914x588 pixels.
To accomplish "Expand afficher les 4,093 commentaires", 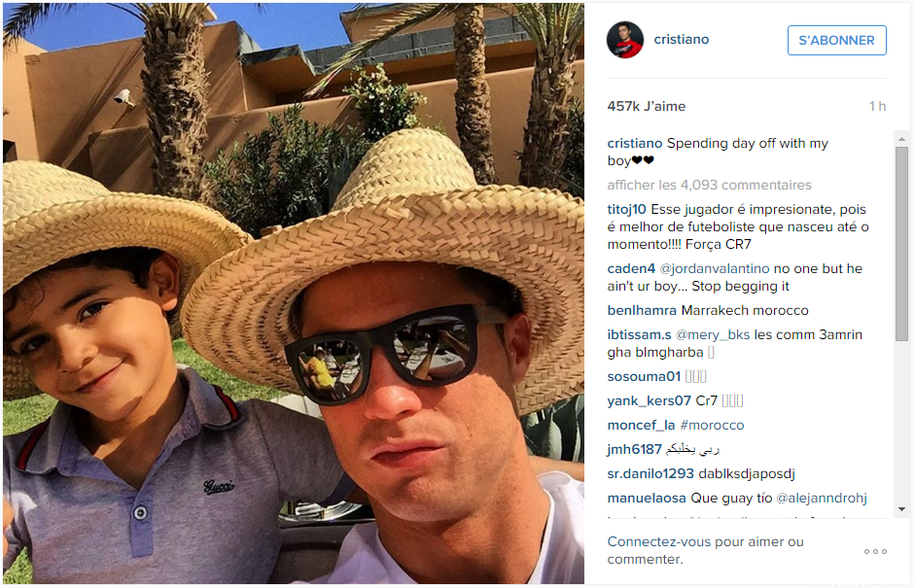I will (x=709, y=185).
